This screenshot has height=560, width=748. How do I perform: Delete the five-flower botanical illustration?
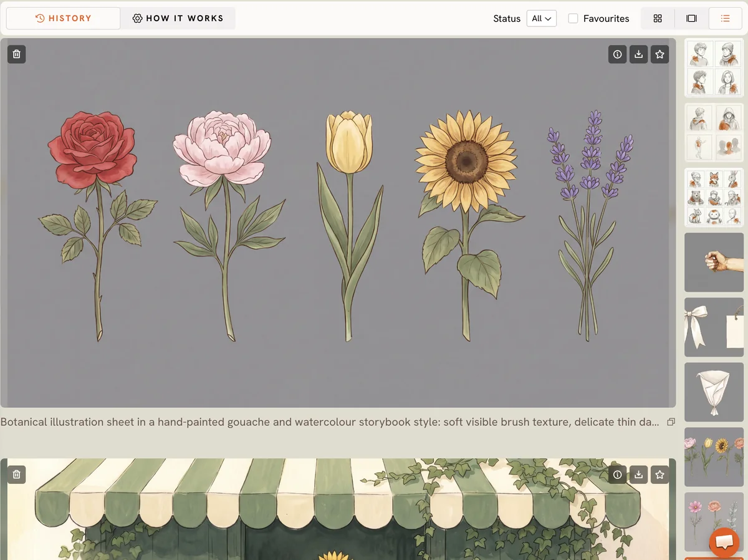[17, 54]
